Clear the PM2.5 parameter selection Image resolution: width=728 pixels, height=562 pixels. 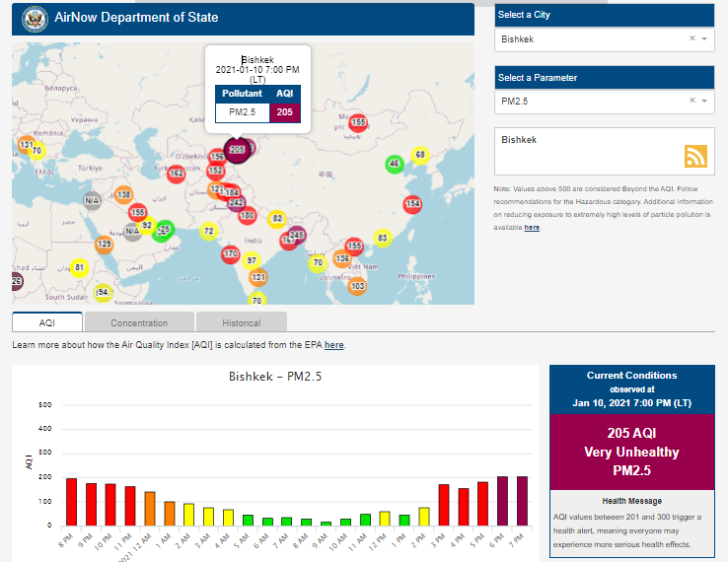pos(692,101)
